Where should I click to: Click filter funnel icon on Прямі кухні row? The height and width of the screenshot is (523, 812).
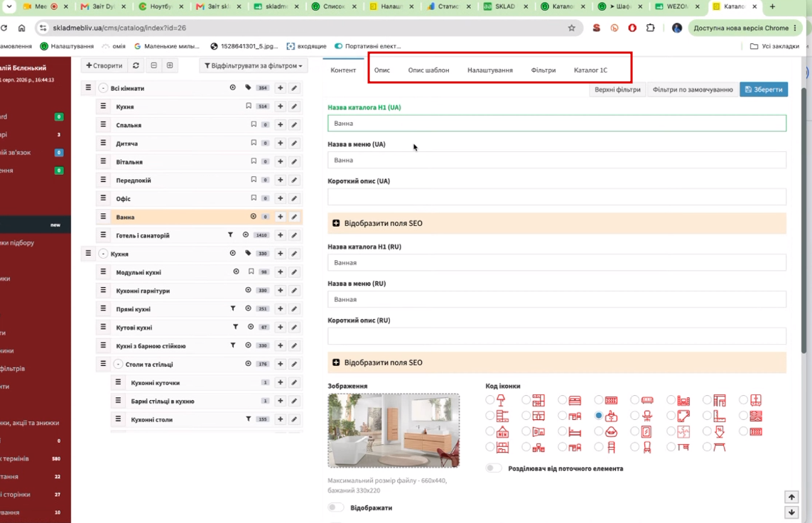(233, 308)
